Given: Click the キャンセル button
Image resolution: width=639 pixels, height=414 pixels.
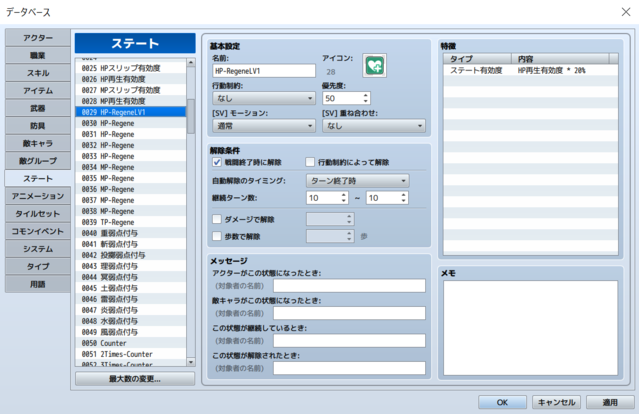Looking at the screenshot, I should pyautogui.click(x=556, y=402).
